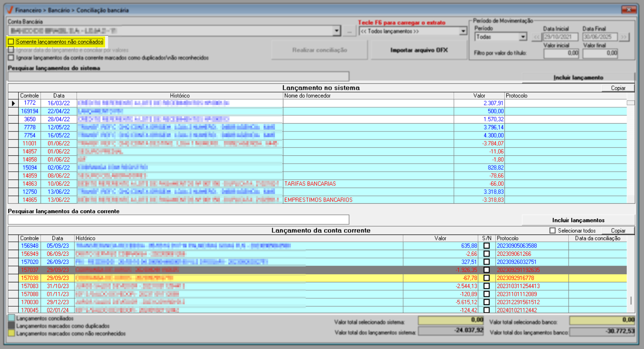
Task: Click 'Incluir lançamento' button
Action: point(578,77)
